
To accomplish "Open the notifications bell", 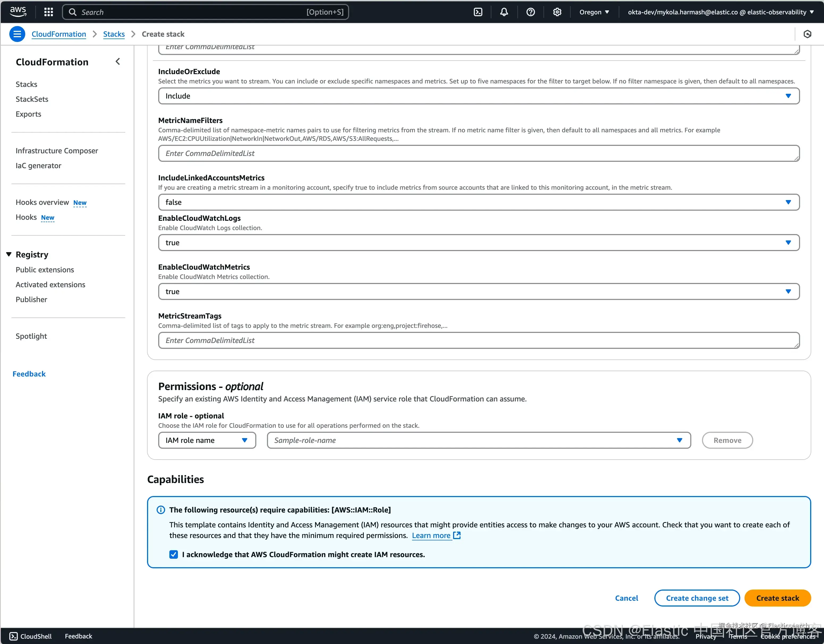I will pyautogui.click(x=504, y=12).
